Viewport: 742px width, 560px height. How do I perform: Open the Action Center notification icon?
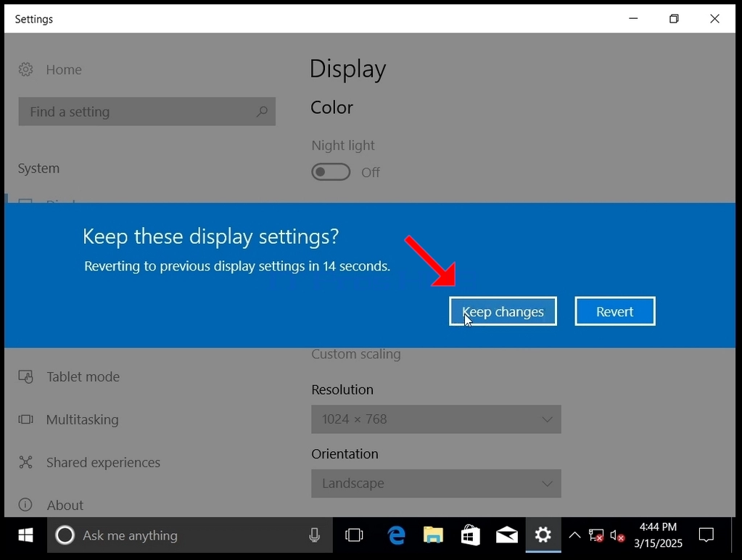[706, 535]
